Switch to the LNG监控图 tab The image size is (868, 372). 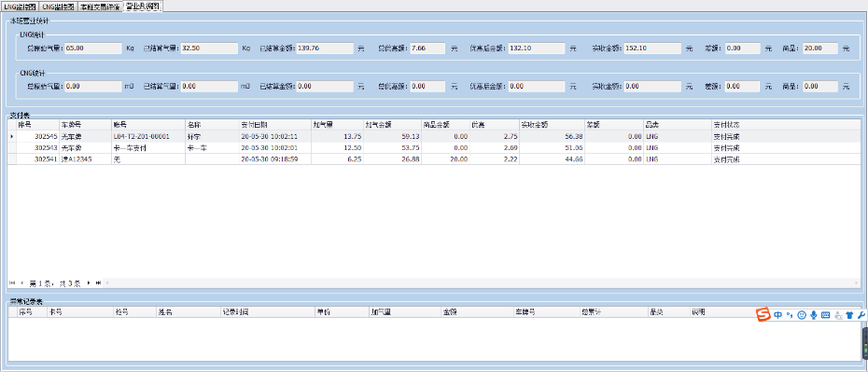point(20,7)
